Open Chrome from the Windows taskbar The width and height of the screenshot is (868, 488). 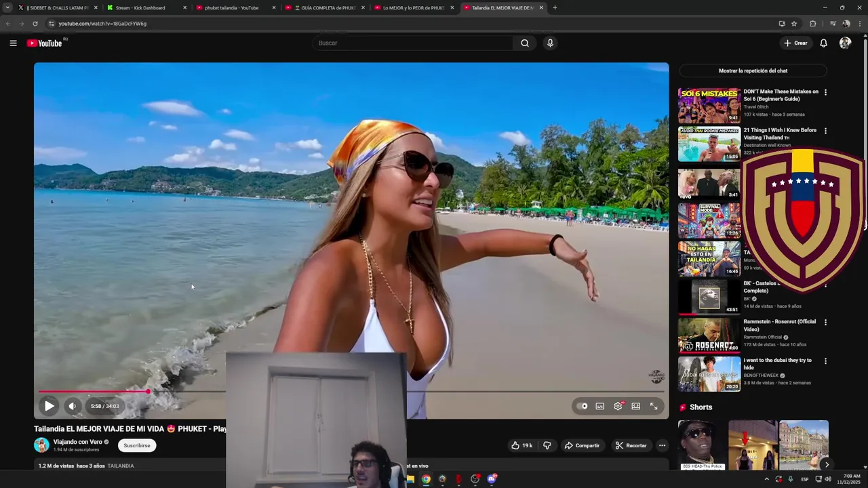426,479
